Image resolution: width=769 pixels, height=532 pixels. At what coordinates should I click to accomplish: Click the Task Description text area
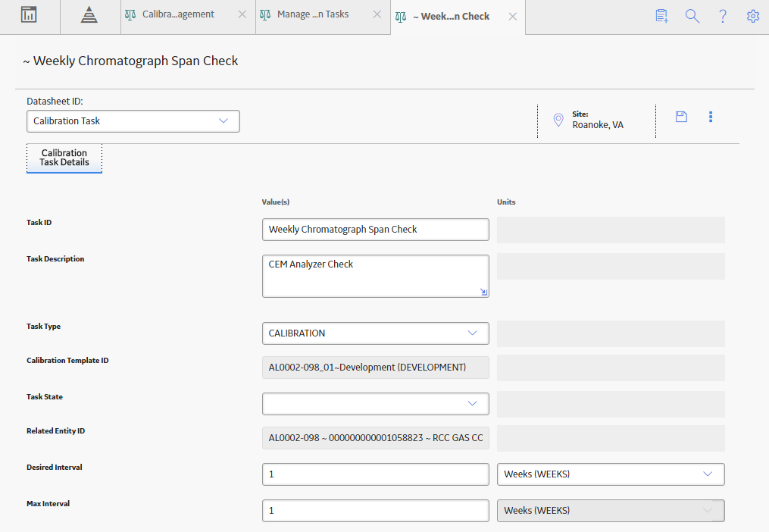(376, 277)
